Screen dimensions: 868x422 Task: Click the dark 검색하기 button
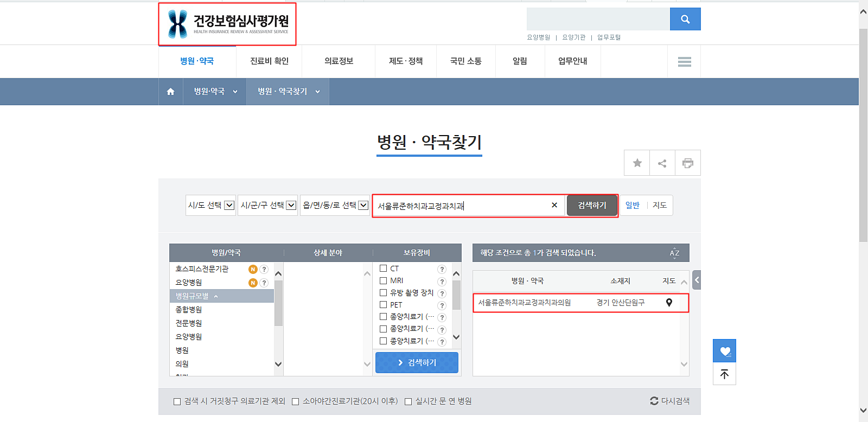click(592, 206)
